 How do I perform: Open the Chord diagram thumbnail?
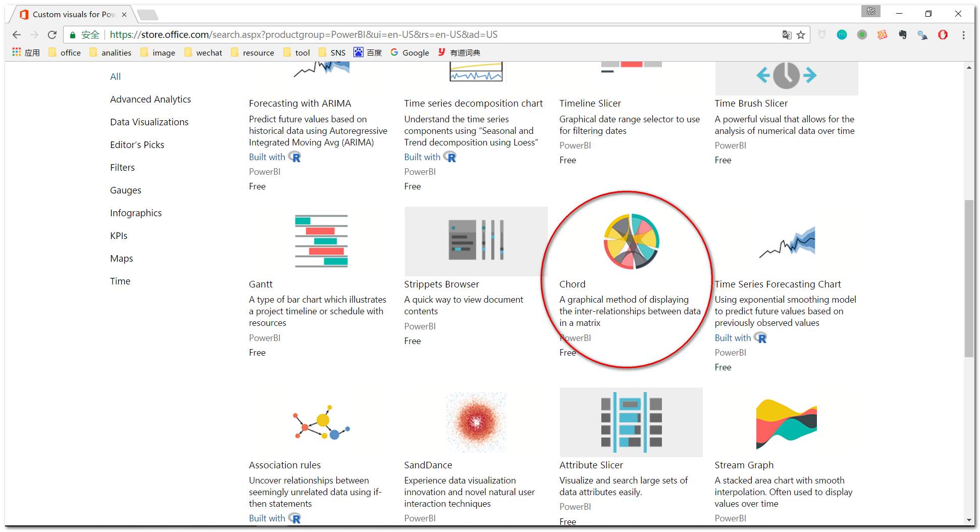(x=631, y=241)
